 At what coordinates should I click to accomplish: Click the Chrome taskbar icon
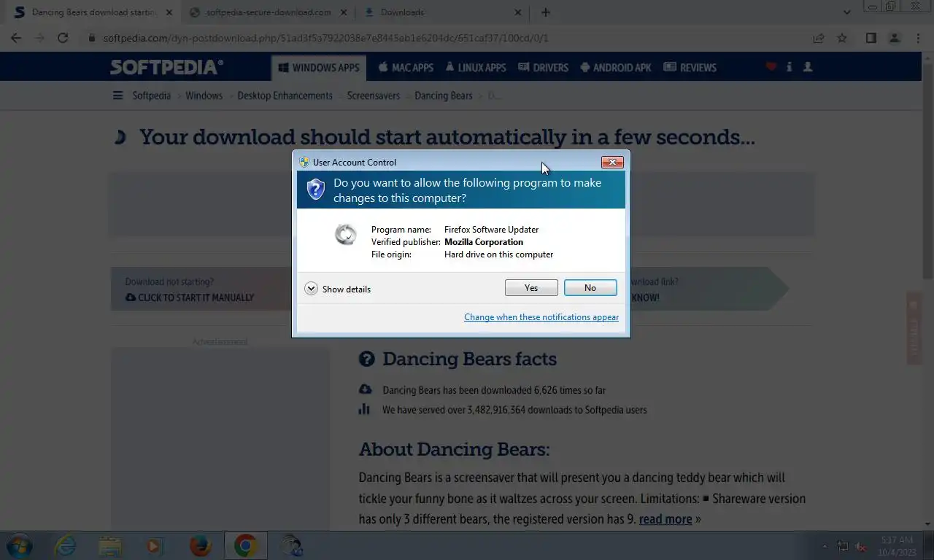pos(245,545)
